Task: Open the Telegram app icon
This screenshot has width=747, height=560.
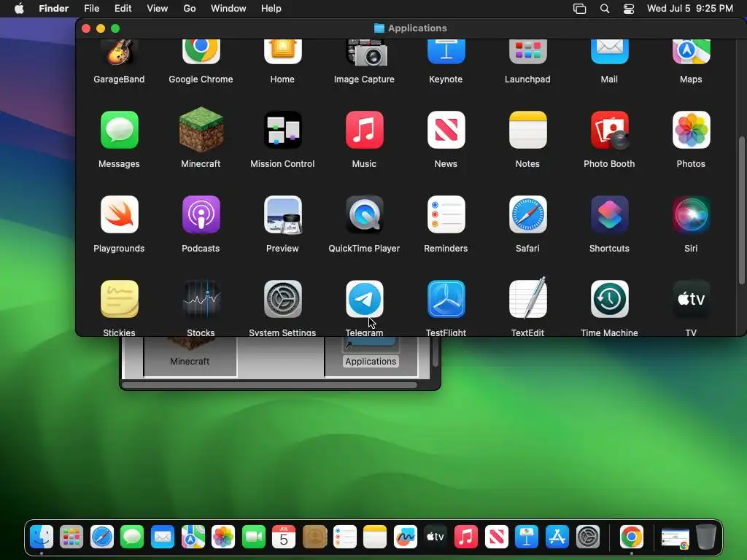Action: 365,299
